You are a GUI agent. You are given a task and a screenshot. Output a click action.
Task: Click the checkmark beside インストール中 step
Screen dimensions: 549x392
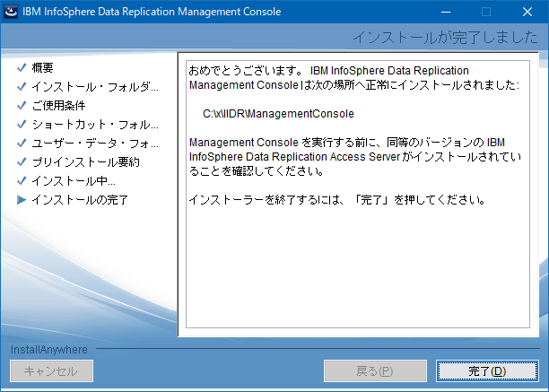pyautogui.click(x=22, y=181)
